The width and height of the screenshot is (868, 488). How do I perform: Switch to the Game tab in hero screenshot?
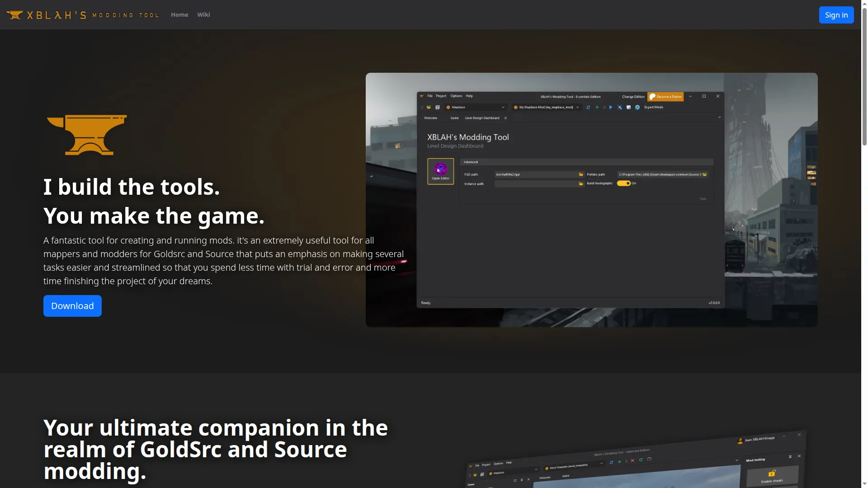pos(454,118)
